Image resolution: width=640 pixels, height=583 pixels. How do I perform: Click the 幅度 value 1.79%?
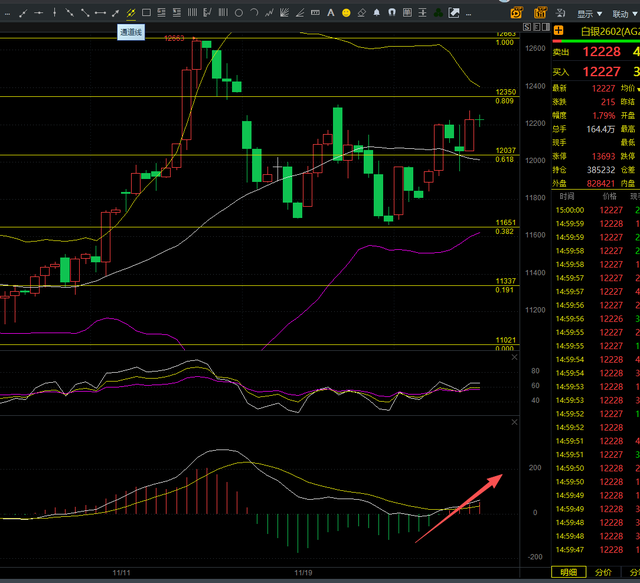pyautogui.click(x=604, y=116)
